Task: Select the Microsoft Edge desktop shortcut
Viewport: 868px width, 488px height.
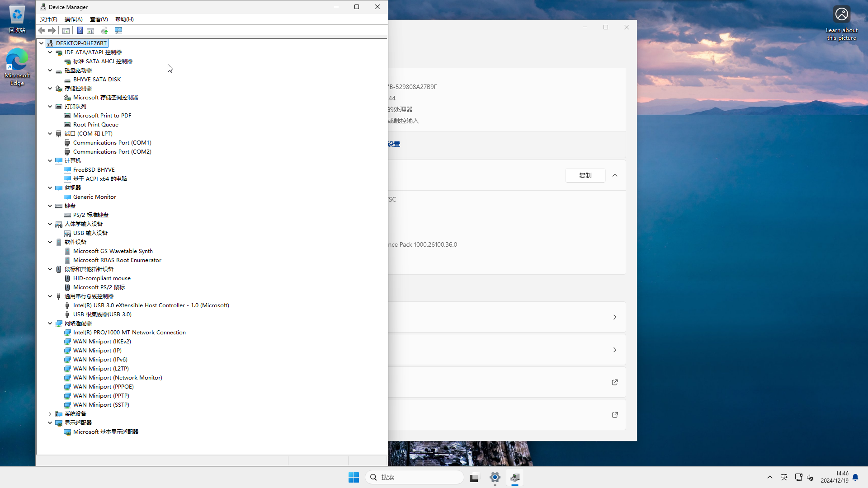Action: (x=17, y=67)
